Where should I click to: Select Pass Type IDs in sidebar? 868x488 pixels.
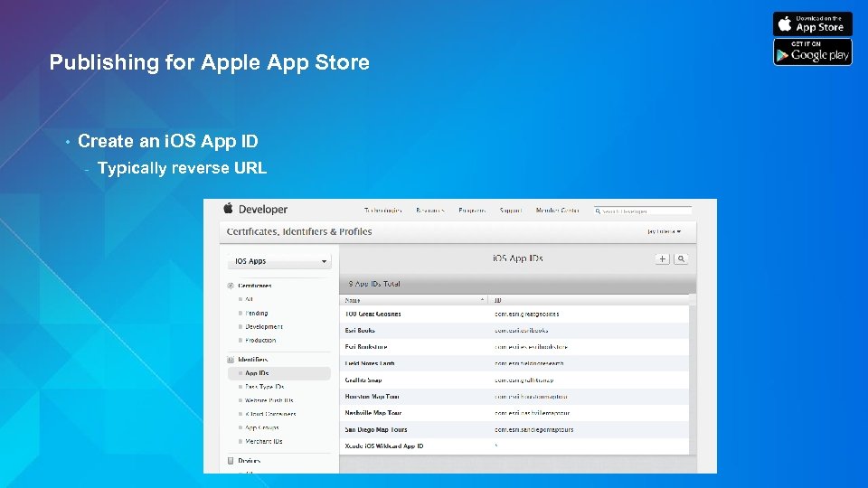click(x=265, y=387)
